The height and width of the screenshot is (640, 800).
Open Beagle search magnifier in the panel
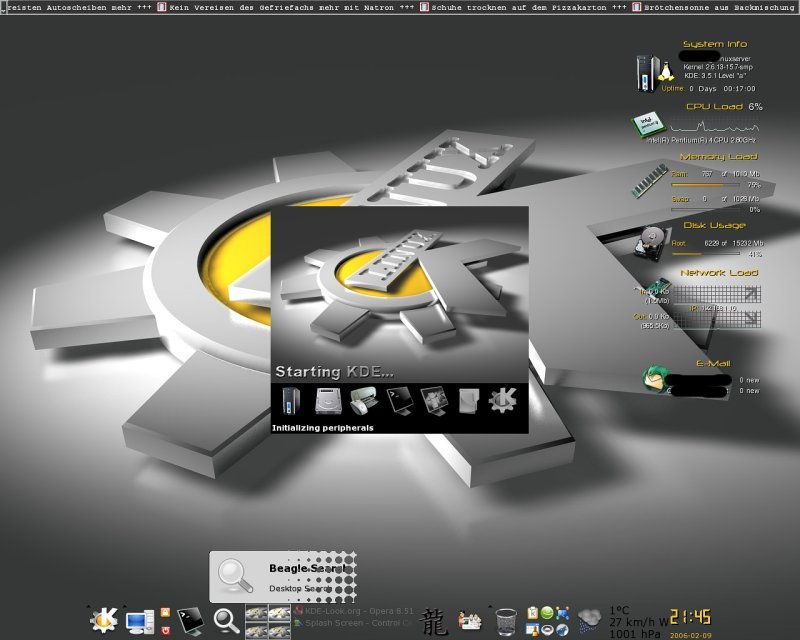coord(227,621)
